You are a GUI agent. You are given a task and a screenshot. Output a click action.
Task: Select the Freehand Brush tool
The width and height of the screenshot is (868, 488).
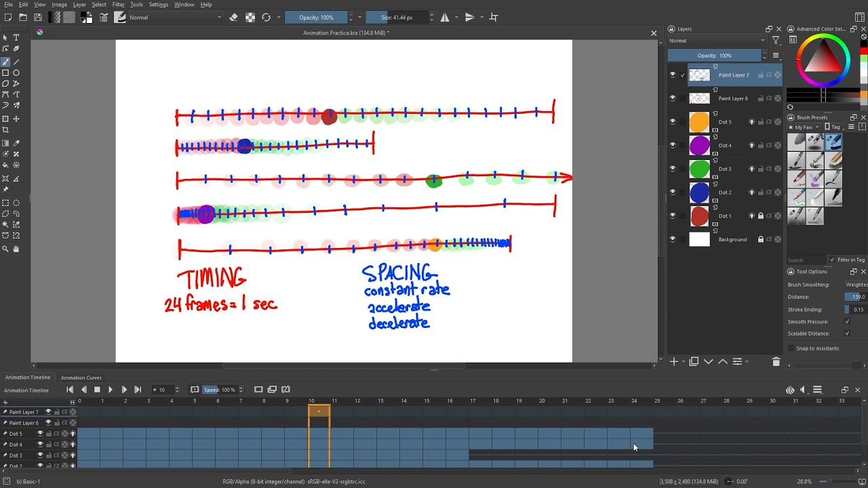coord(5,62)
